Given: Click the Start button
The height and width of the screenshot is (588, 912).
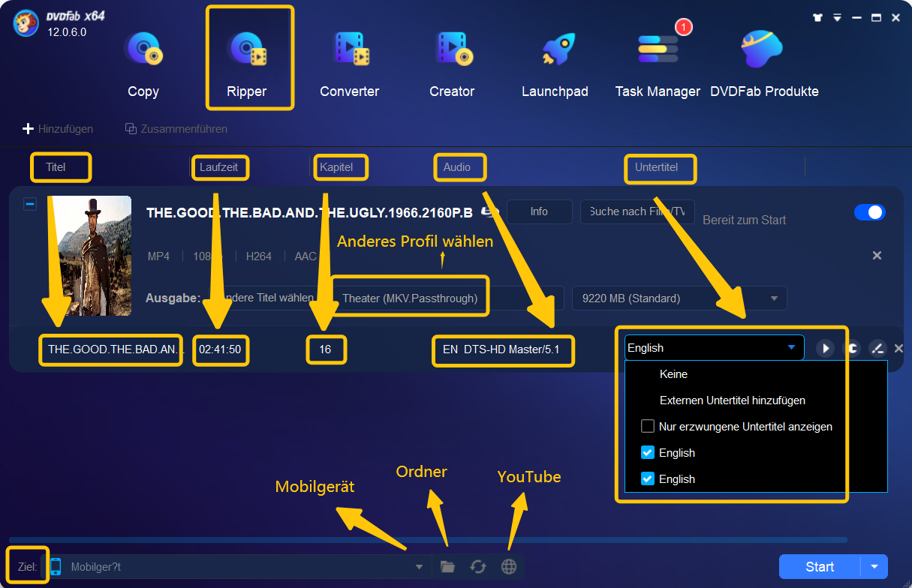Looking at the screenshot, I should coord(820,567).
